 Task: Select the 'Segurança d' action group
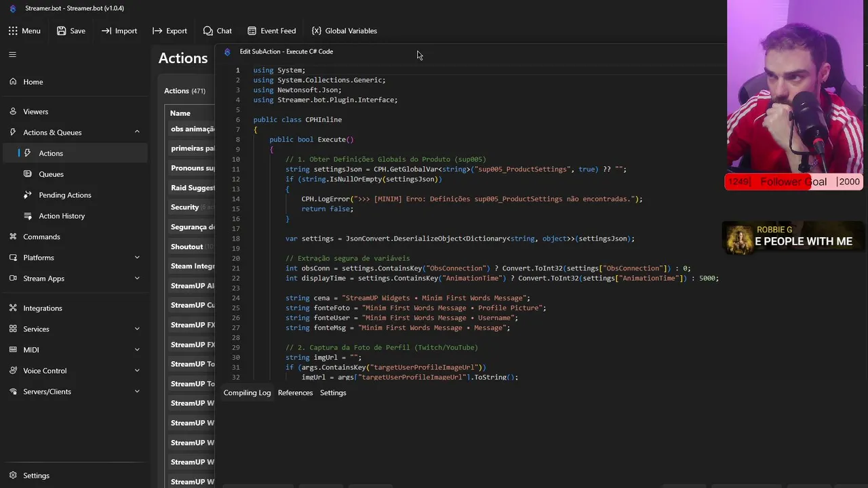pos(193,227)
